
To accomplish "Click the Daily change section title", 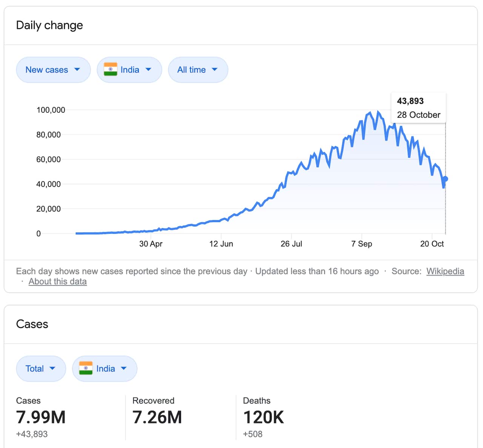I will [49, 25].
